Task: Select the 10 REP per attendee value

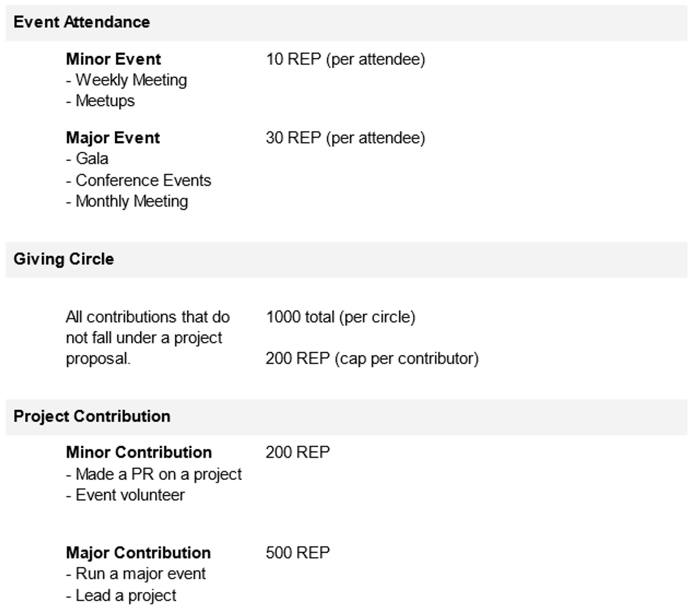Action: (345, 59)
